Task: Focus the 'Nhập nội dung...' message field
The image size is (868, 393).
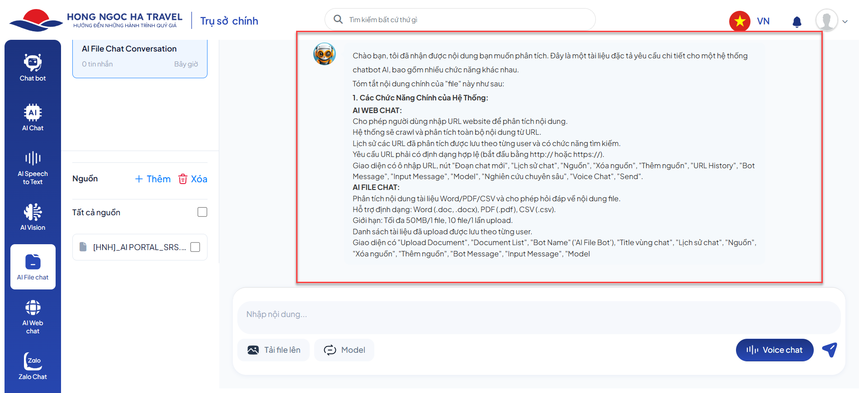Action: [x=538, y=314]
